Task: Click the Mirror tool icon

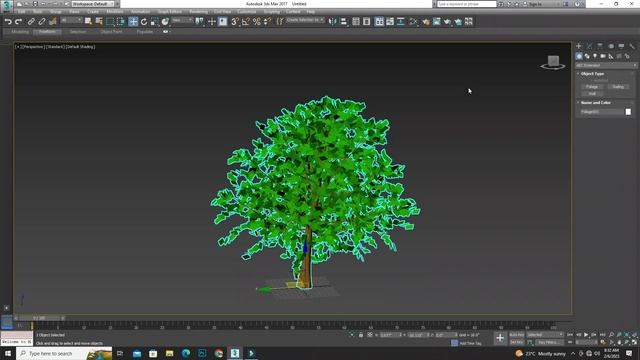Action: point(333,22)
